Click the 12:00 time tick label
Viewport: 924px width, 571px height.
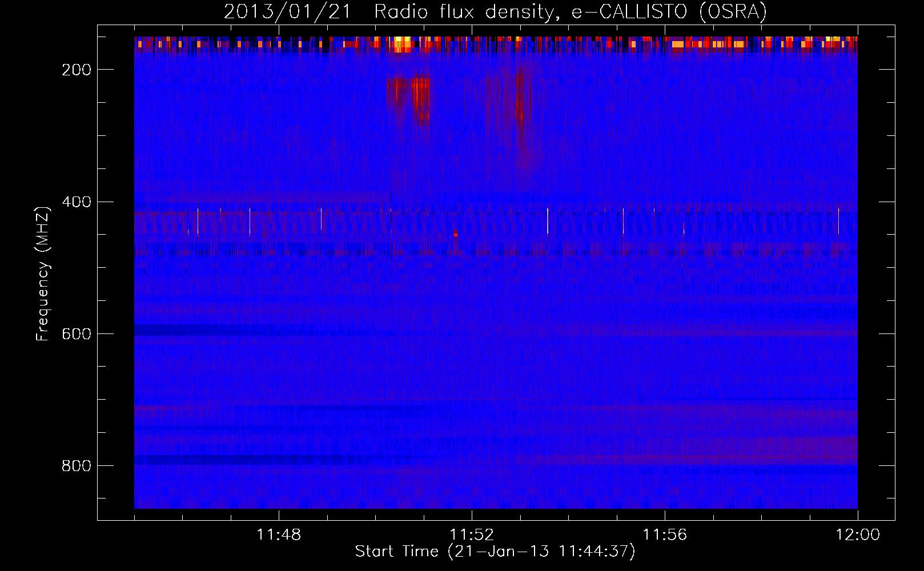(858, 535)
